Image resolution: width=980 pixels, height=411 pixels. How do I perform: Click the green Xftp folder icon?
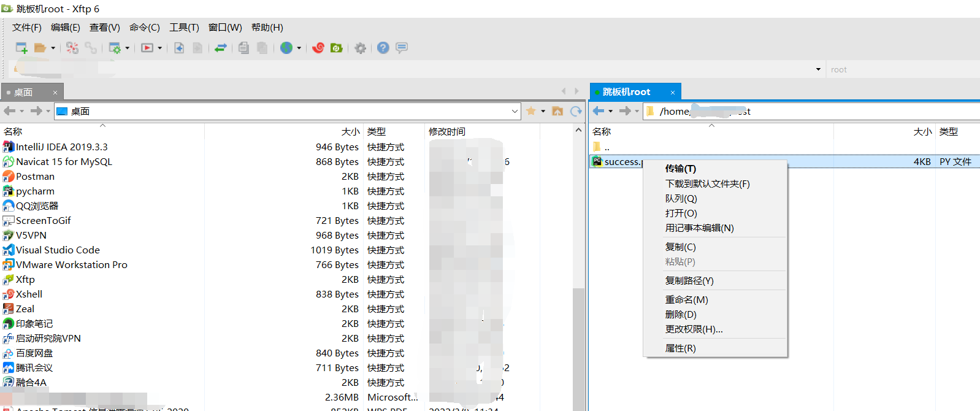point(337,48)
